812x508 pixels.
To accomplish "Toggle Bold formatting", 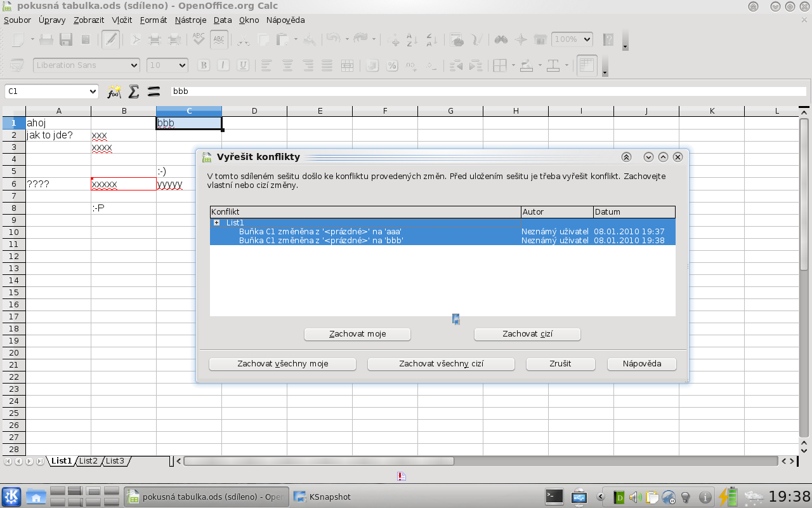I will (x=204, y=65).
